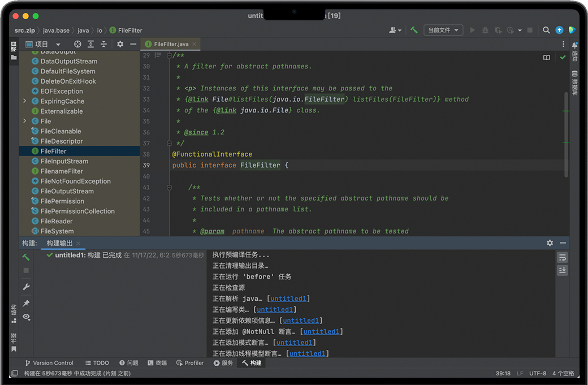Open reader mode book icon in editor

coord(547,58)
